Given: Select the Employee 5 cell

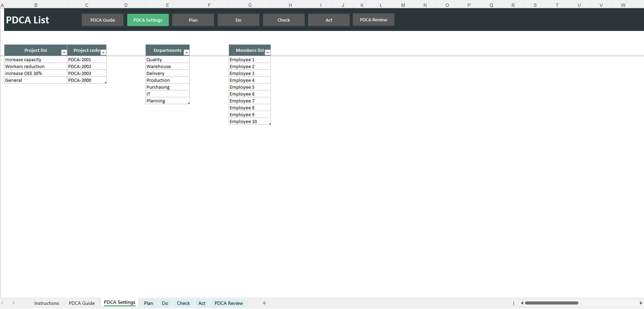Looking at the screenshot, I should (249, 87).
